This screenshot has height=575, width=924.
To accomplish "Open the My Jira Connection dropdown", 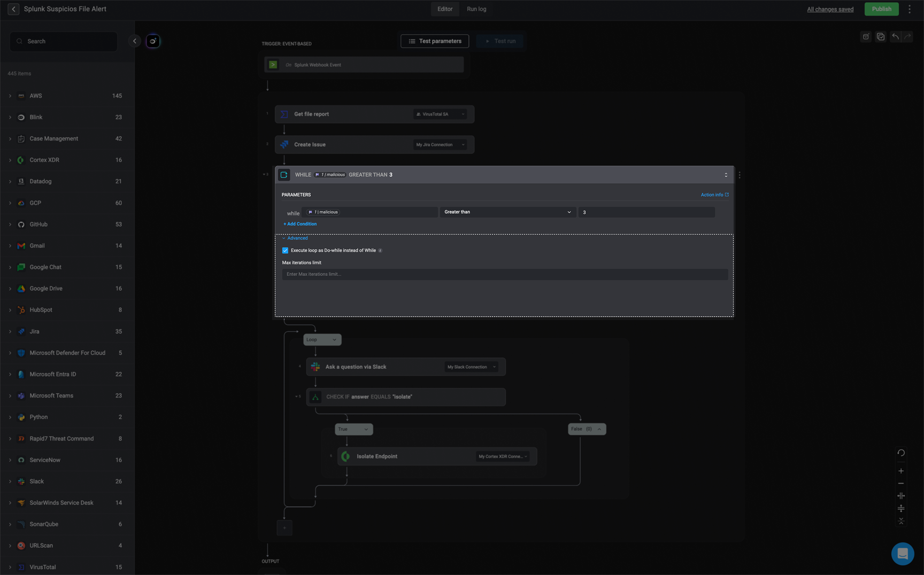I will coord(440,145).
